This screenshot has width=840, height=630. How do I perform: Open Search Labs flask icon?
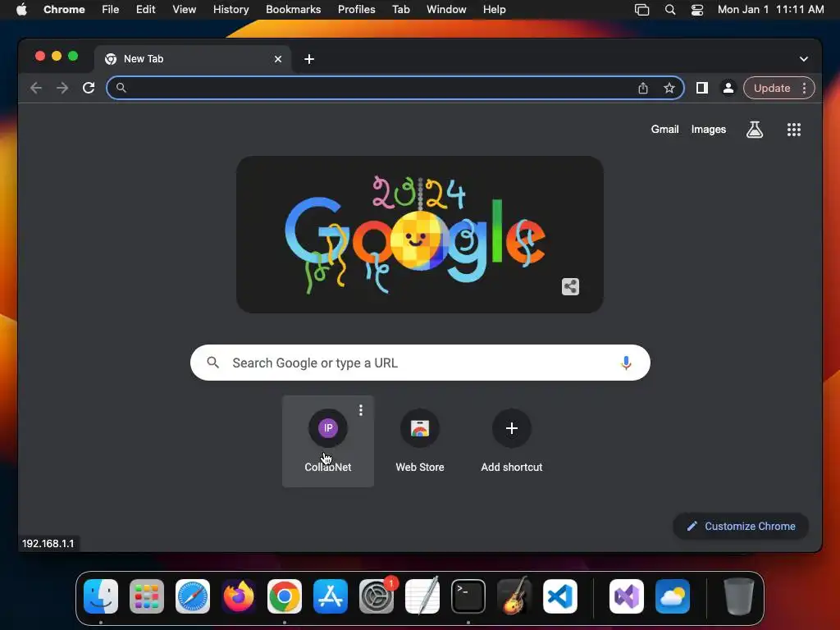click(x=755, y=129)
